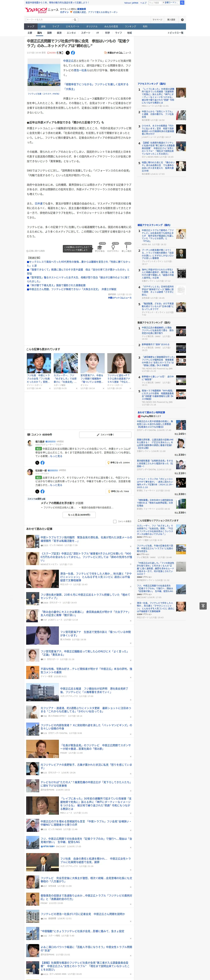The height and width of the screenshot is (980, 210).
Task: Open the トップ navigation tab
Action: click(x=31, y=27)
